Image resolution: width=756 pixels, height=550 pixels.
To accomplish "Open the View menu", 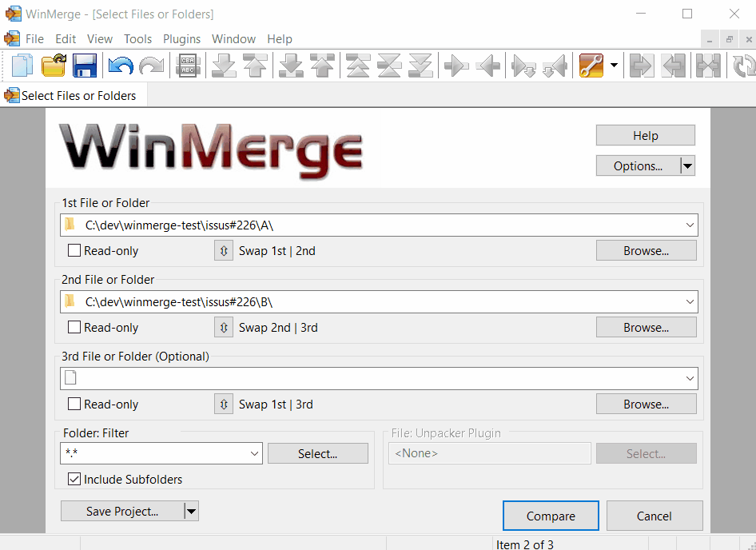I will coord(100,39).
